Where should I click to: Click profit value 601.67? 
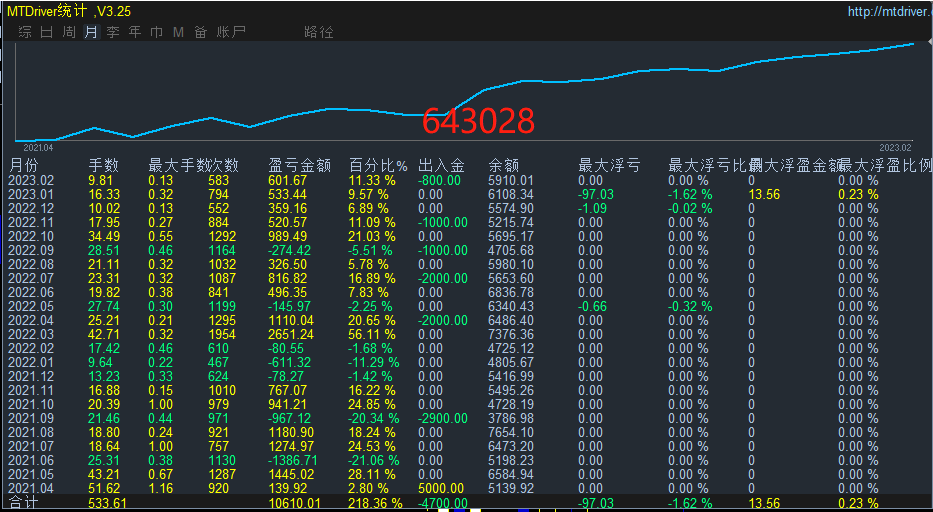point(287,180)
